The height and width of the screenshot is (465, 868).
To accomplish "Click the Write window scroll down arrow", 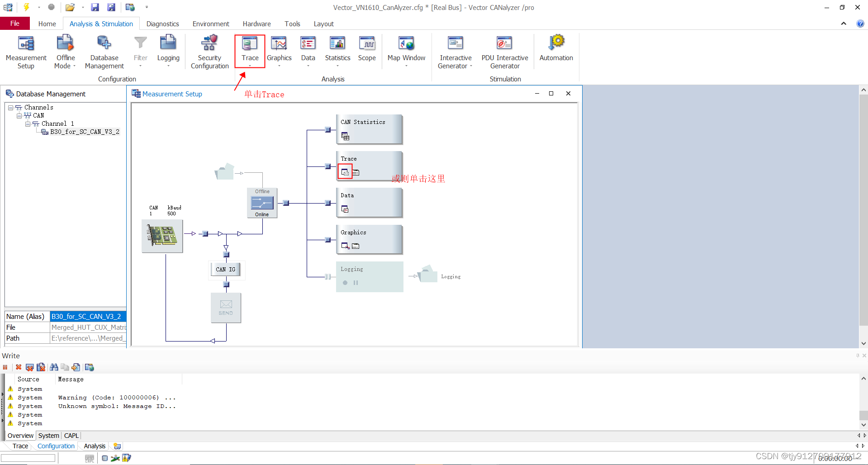I will [863, 425].
